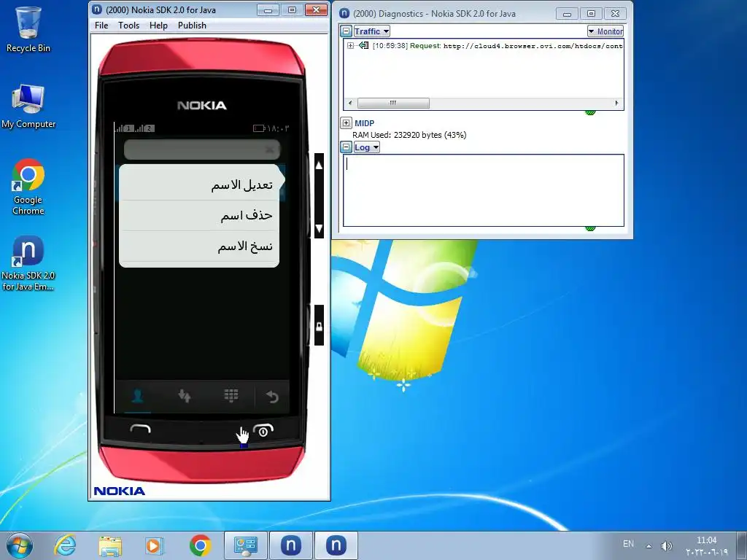The height and width of the screenshot is (560, 747).
Task: Switch to second Nokia SDK taskbar item
Action: pos(336,545)
